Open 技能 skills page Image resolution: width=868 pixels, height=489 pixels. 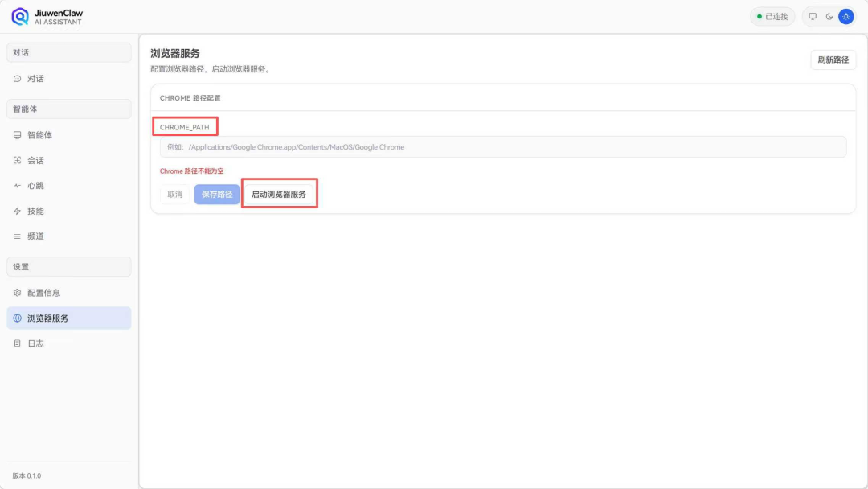tap(68, 211)
